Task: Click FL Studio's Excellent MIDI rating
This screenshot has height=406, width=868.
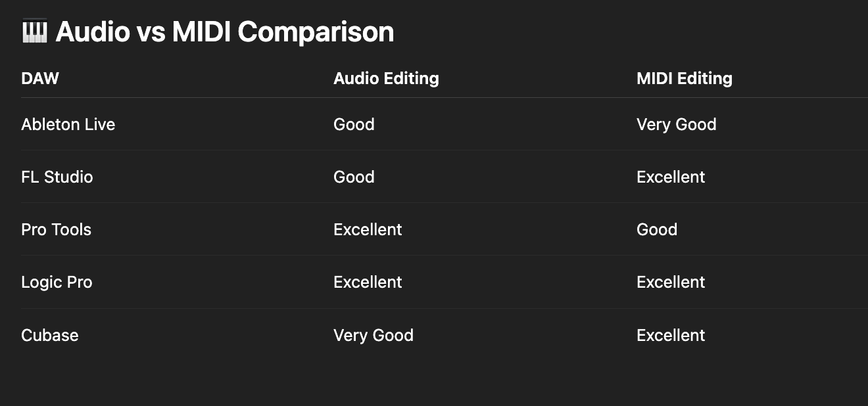Action: click(x=671, y=177)
